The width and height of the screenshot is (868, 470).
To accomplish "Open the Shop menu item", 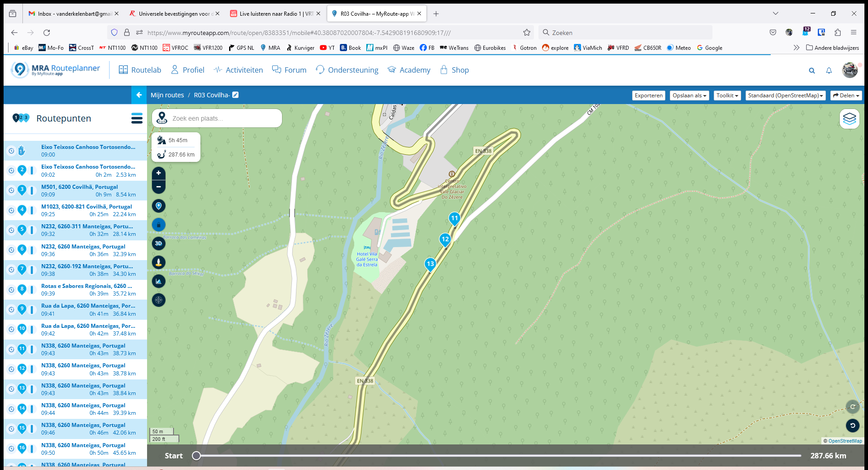I will pyautogui.click(x=455, y=70).
